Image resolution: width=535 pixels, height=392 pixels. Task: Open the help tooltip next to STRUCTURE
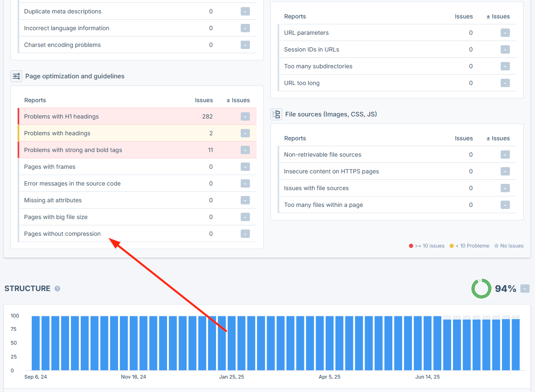click(57, 289)
